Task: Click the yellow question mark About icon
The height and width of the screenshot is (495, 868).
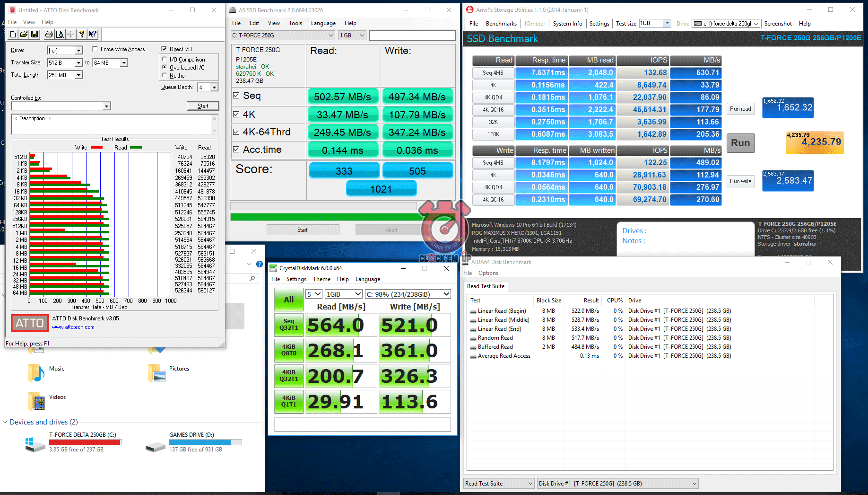Action: click(82, 34)
